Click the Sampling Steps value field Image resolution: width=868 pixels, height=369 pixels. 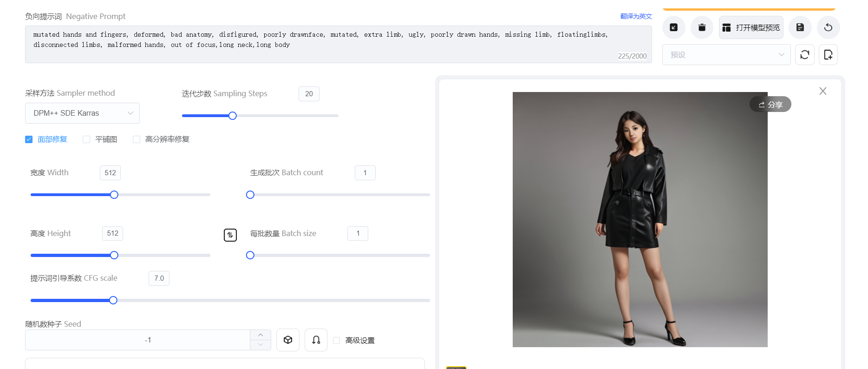pyautogui.click(x=309, y=94)
